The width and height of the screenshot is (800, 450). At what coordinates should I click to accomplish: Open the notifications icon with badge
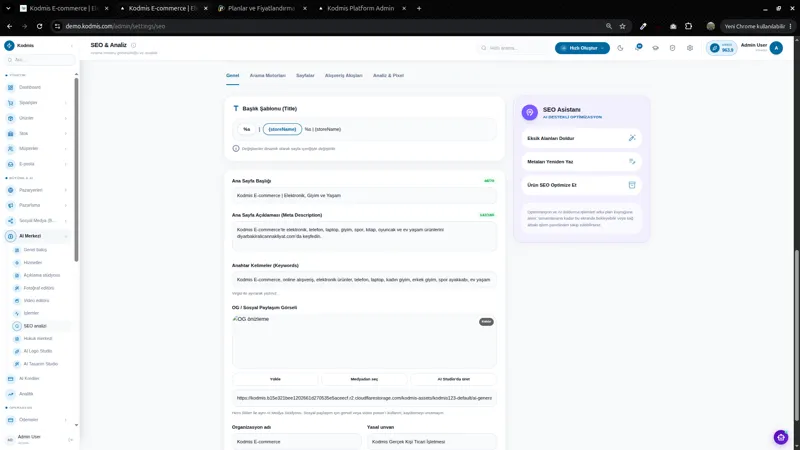pyautogui.click(x=638, y=47)
